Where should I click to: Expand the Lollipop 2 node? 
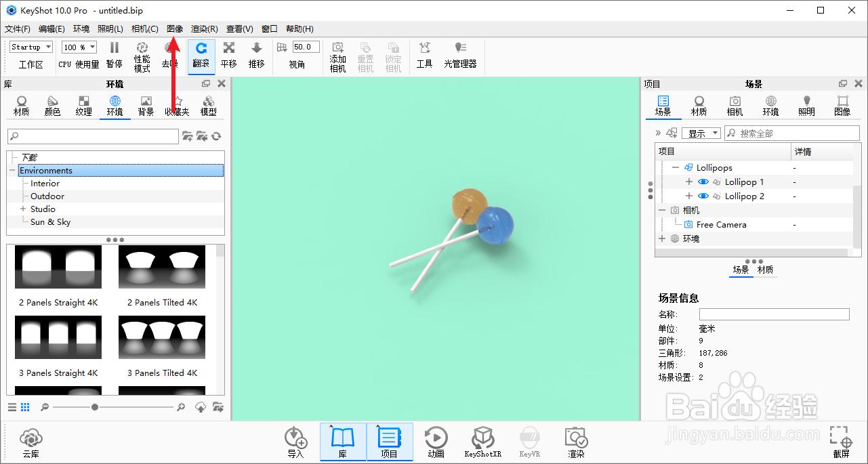coord(689,196)
